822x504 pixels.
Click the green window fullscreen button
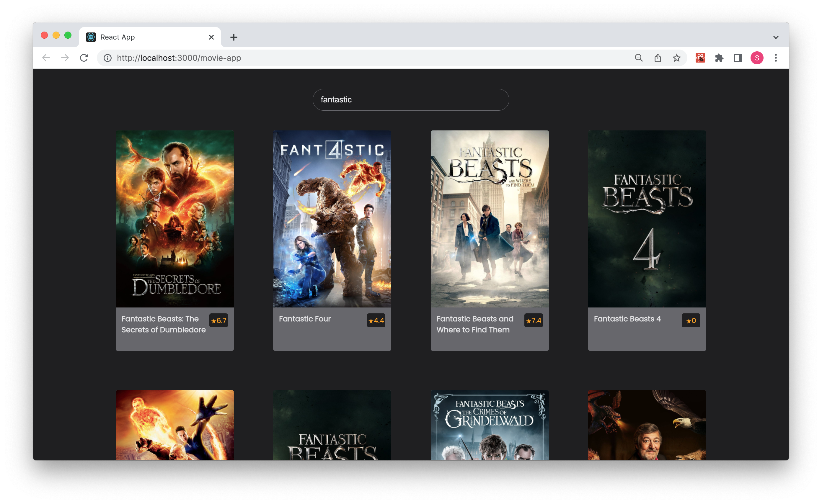pos(68,35)
